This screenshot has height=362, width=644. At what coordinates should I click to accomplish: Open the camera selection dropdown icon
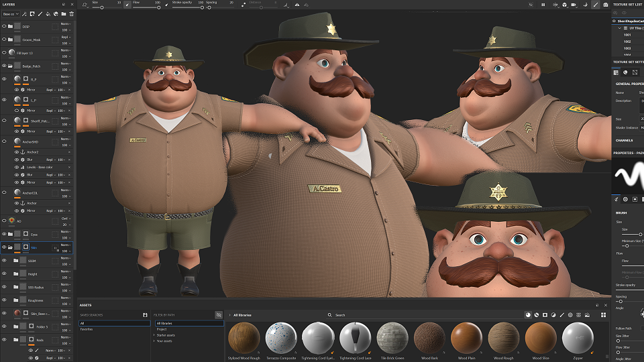pyautogui.click(x=574, y=5)
